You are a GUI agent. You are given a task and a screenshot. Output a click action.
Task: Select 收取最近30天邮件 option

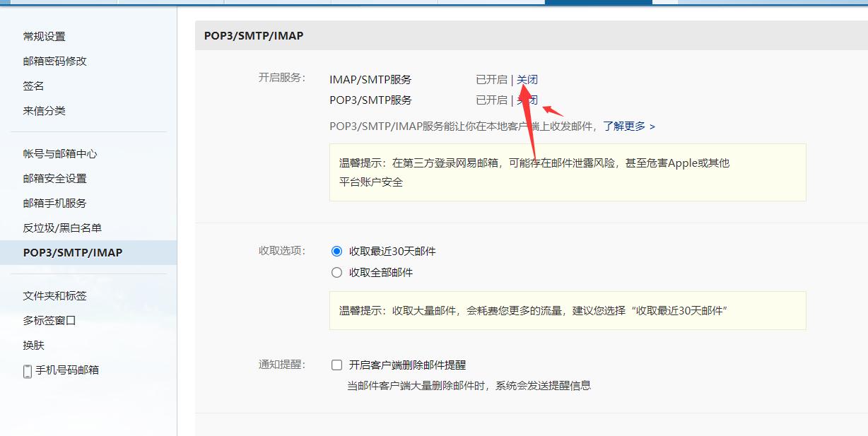(337, 252)
